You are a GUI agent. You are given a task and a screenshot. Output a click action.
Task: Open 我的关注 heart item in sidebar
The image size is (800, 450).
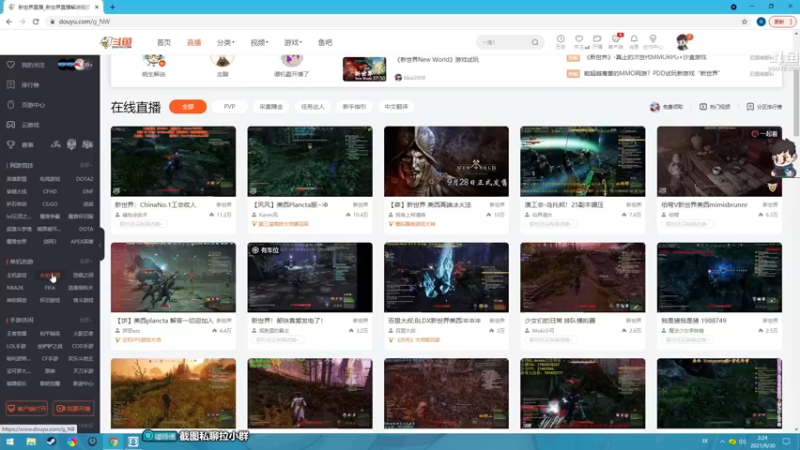click(33, 65)
